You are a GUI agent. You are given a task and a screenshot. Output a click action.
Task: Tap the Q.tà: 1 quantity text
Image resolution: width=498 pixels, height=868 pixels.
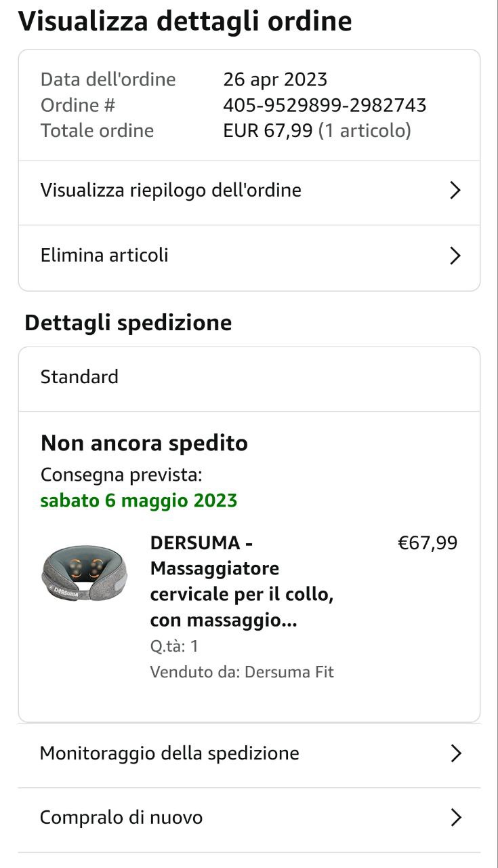pos(174,646)
